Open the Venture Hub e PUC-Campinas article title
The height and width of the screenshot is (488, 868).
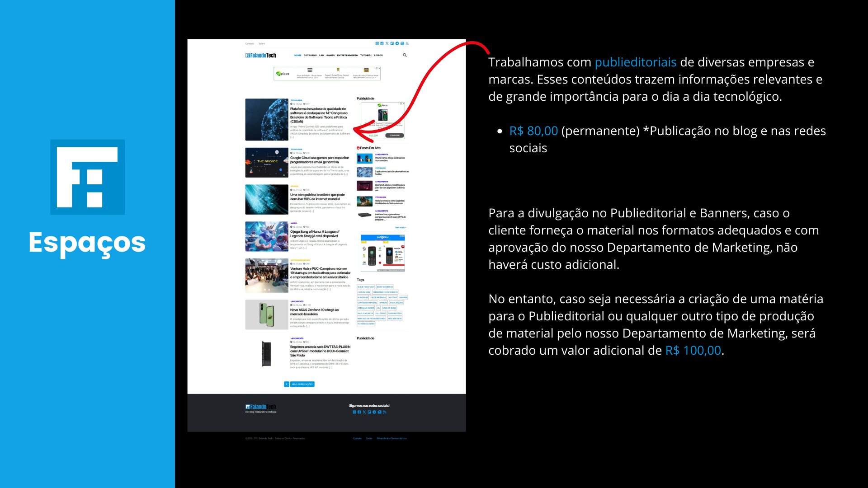[320, 273]
